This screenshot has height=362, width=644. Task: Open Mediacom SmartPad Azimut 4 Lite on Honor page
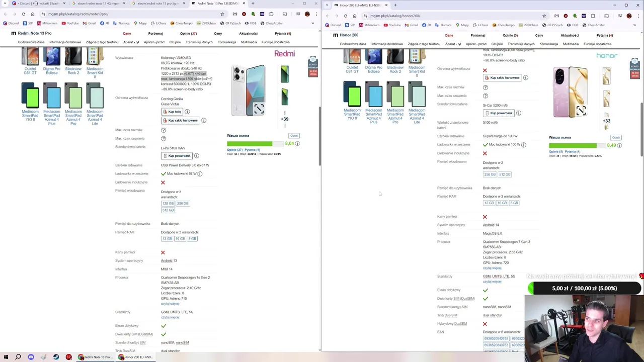tap(417, 103)
